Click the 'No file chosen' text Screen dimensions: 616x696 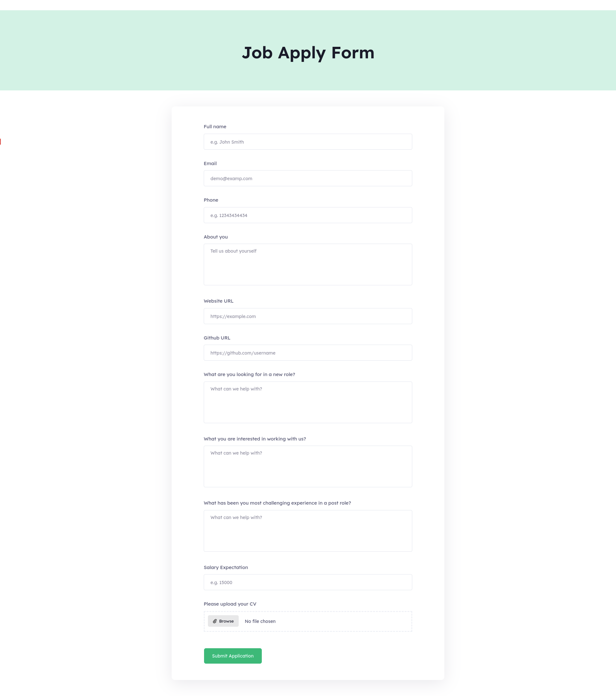tap(260, 621)
